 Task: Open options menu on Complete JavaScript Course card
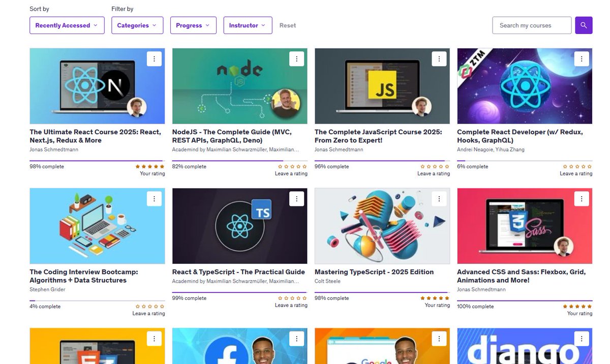439,59
